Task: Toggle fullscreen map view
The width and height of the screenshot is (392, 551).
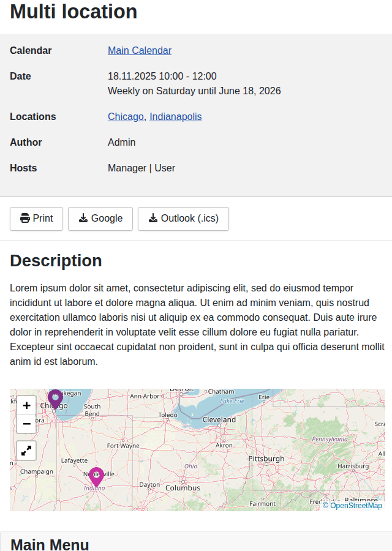Action: coord(26,451)
